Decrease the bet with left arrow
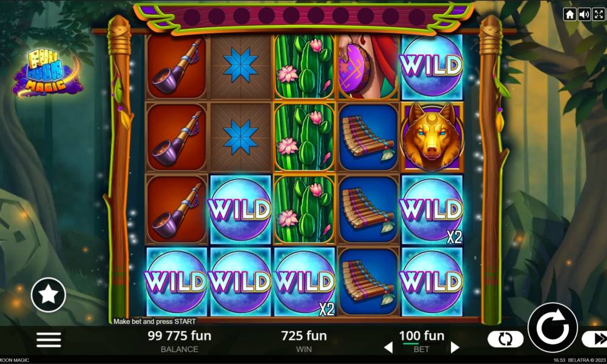The width and height of the screenshot is (607, 364). point(388,348)
